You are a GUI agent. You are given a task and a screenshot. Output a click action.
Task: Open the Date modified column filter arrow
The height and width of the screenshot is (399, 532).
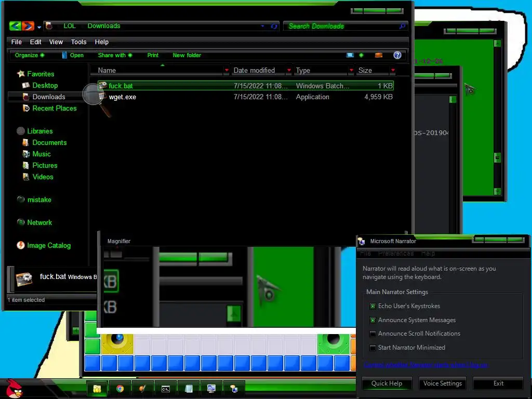point(289,70)
